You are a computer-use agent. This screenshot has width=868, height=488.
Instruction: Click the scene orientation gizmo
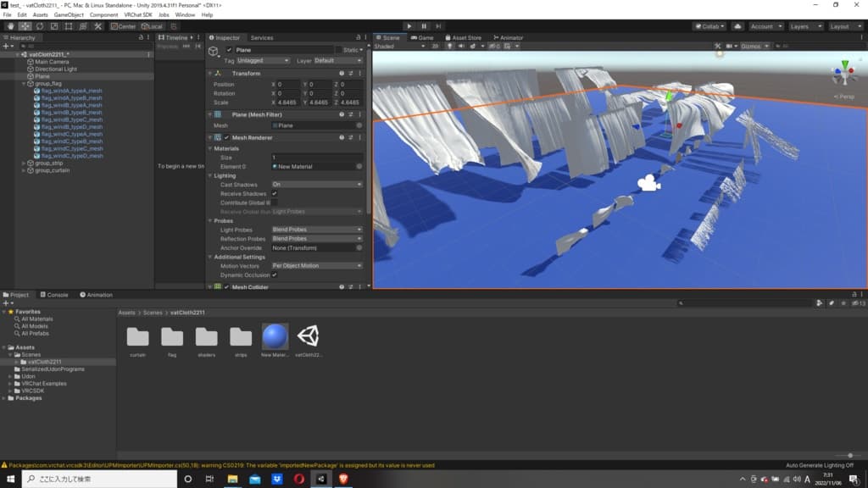tap(843, 73)
